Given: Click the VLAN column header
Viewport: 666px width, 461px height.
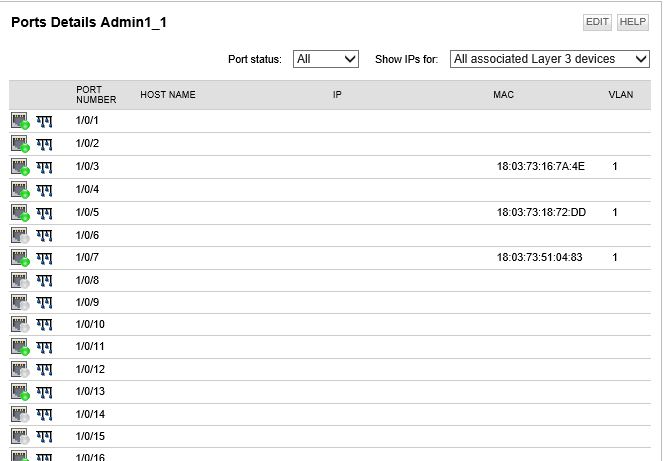Looking at the screenshot, I should pyautogui.click(x=621, y=95).
